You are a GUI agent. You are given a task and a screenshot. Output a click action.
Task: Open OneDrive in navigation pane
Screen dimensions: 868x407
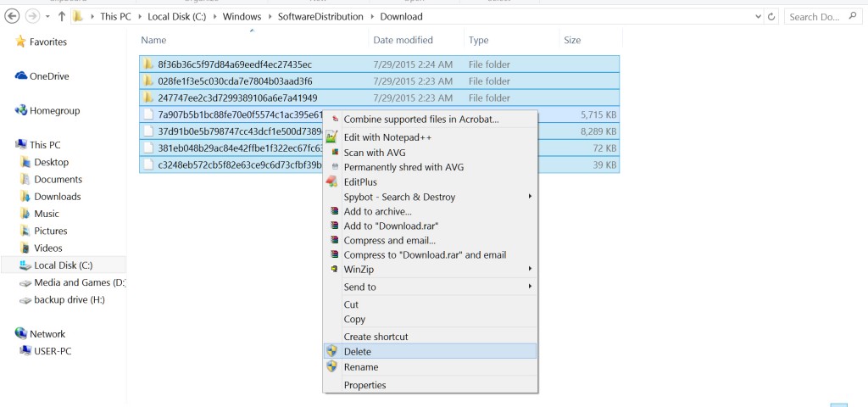pos(49,76)
